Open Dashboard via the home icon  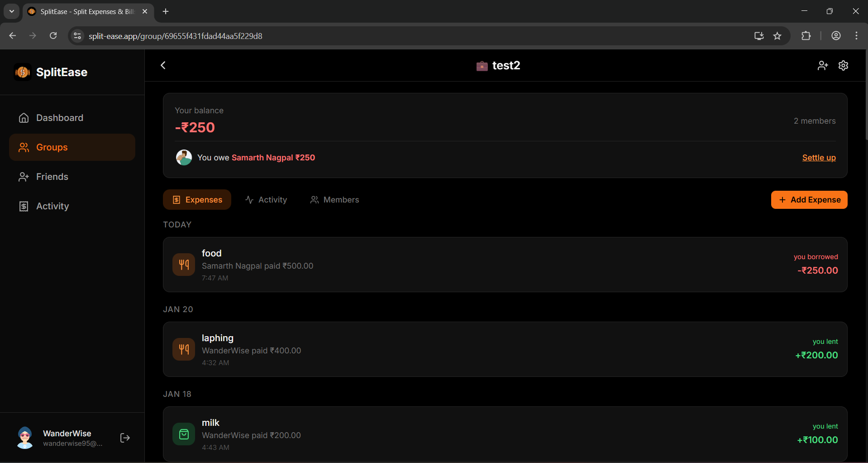tap(24, 118)
